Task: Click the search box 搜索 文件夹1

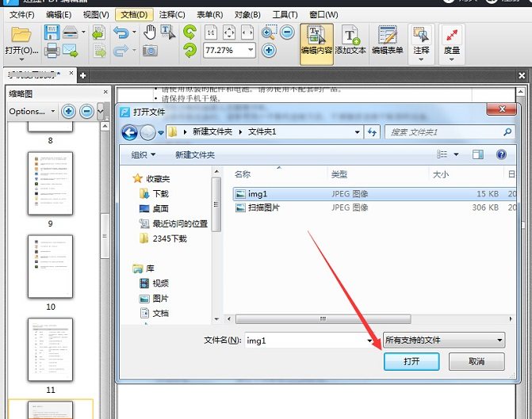Action: (x=450, y=132)
